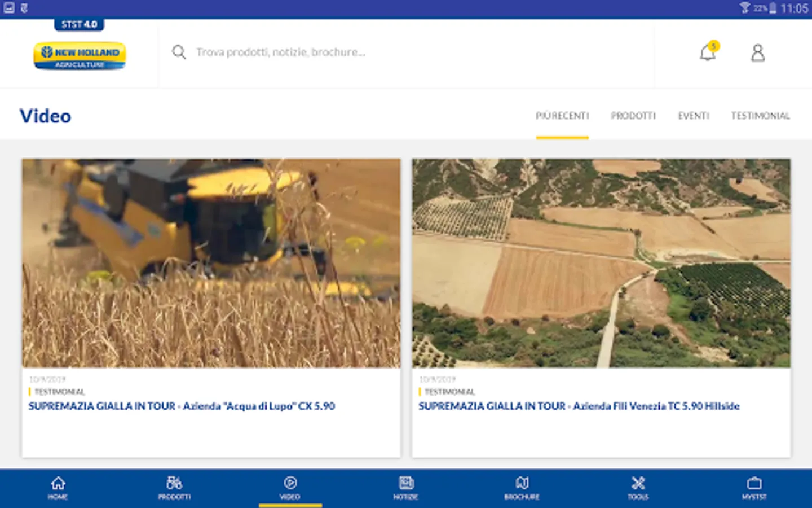This screenshot has height=508, width=812.
Task: Click the Video page heading
Action: tap(46, 116)
